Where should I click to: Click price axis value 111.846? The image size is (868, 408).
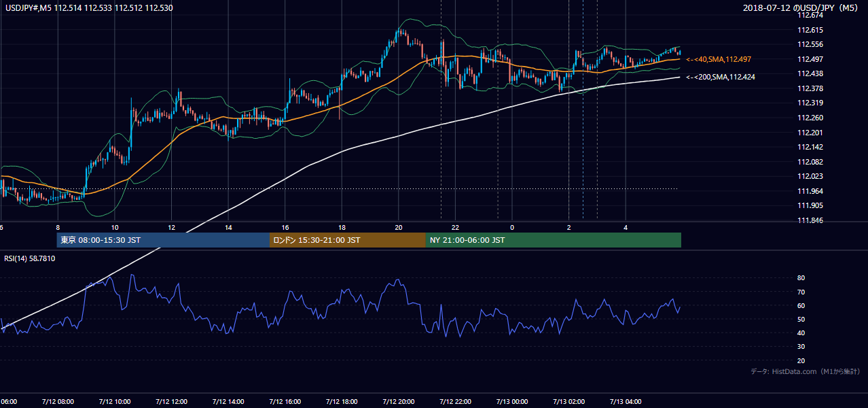coord(810,220)
